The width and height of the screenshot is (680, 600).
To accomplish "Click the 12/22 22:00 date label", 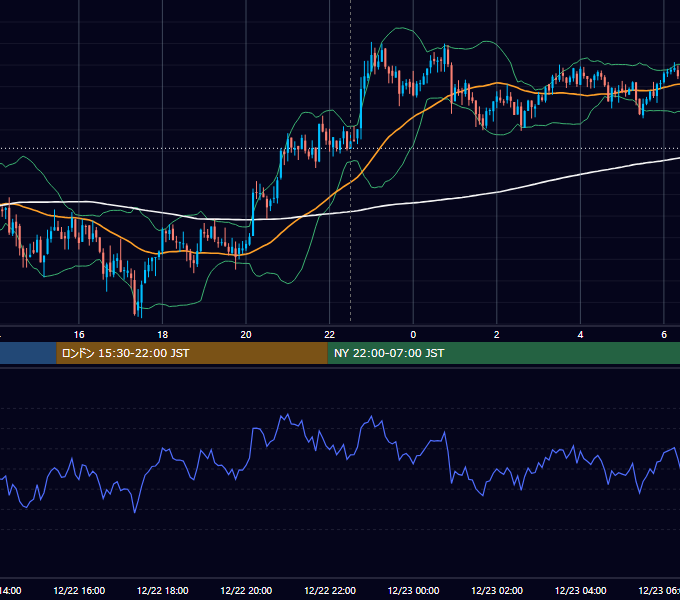I will click(x=330, y=590).
